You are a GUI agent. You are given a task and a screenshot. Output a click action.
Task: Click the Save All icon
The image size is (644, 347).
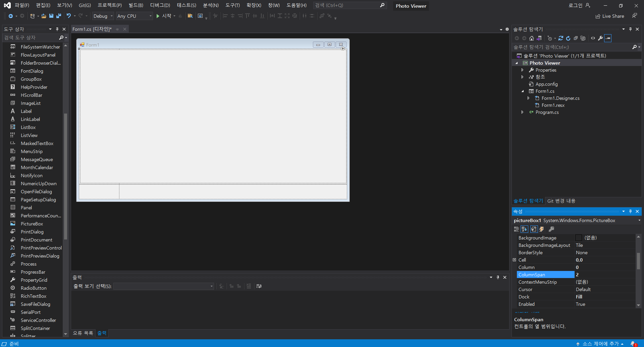(59, 16)
